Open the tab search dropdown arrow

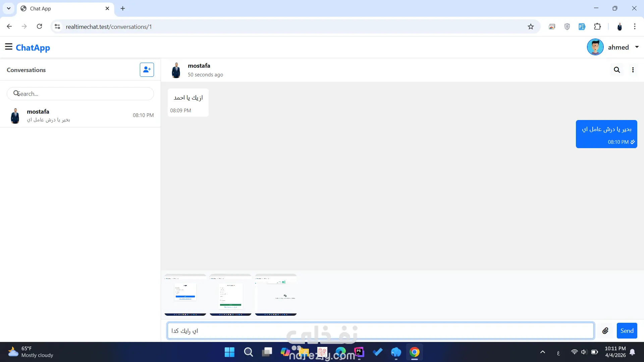point(9,8)
